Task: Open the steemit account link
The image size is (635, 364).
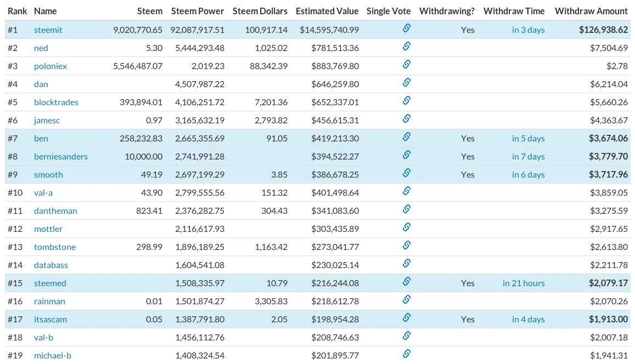Action: click(x=48, y=30)
